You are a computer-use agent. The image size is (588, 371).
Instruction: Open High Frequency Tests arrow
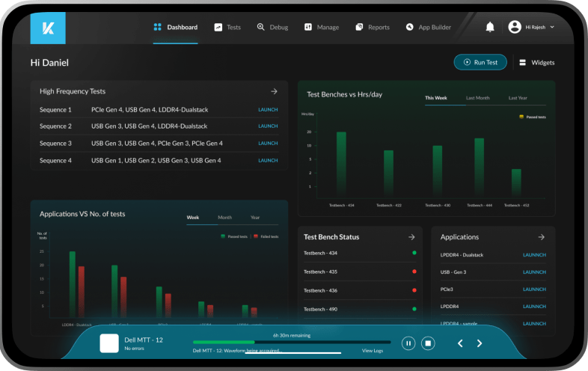(274, 91)
